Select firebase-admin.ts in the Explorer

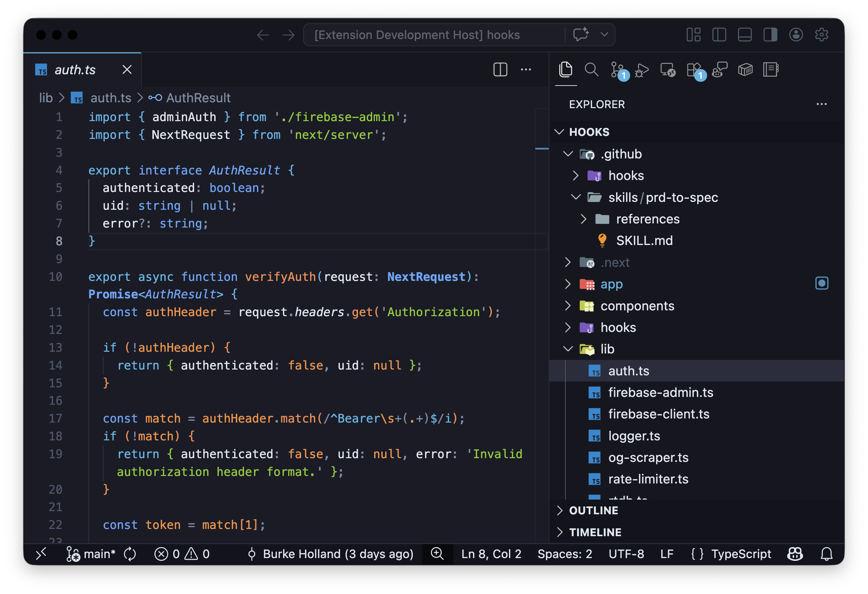point(660,392)
